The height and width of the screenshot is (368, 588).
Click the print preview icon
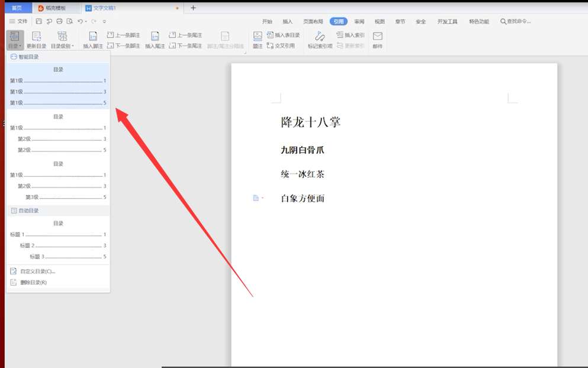point(69,21)
